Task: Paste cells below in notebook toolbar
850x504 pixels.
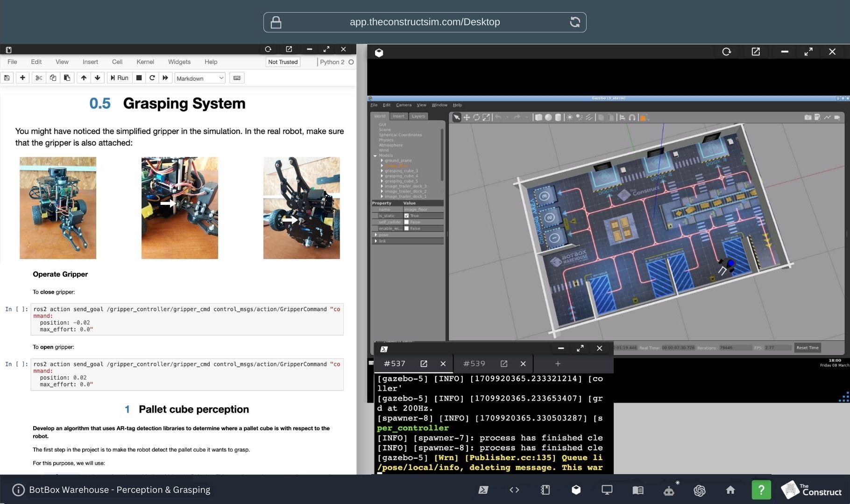Action: tap(67, 78)
